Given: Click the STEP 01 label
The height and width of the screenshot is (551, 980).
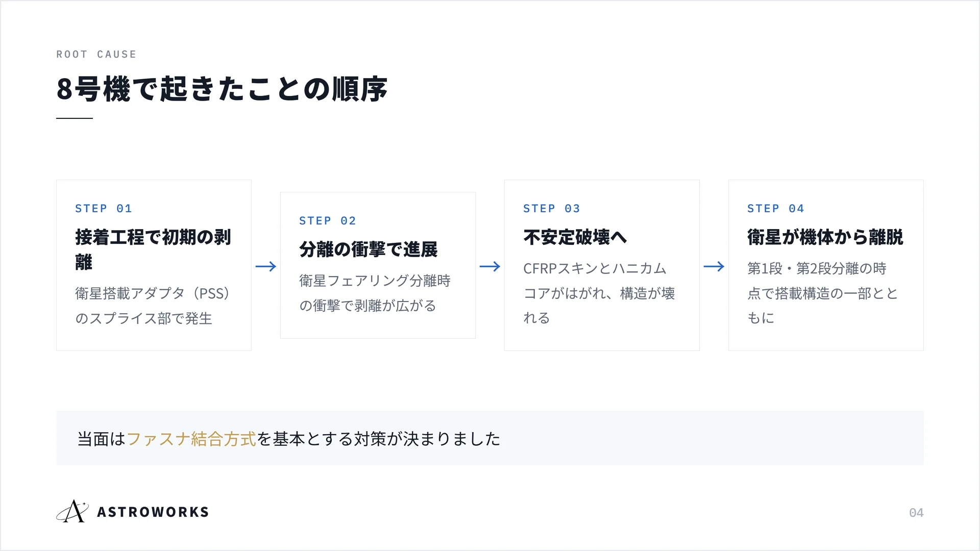Looking at the screenshot, I should coord(104,209).
